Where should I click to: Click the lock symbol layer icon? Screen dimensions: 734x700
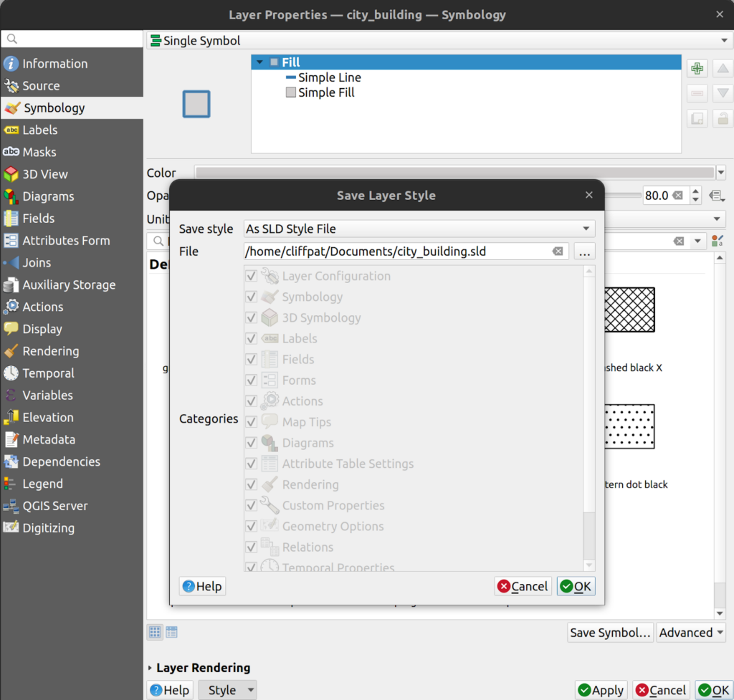pyautogui.click(x=723, y=119)
